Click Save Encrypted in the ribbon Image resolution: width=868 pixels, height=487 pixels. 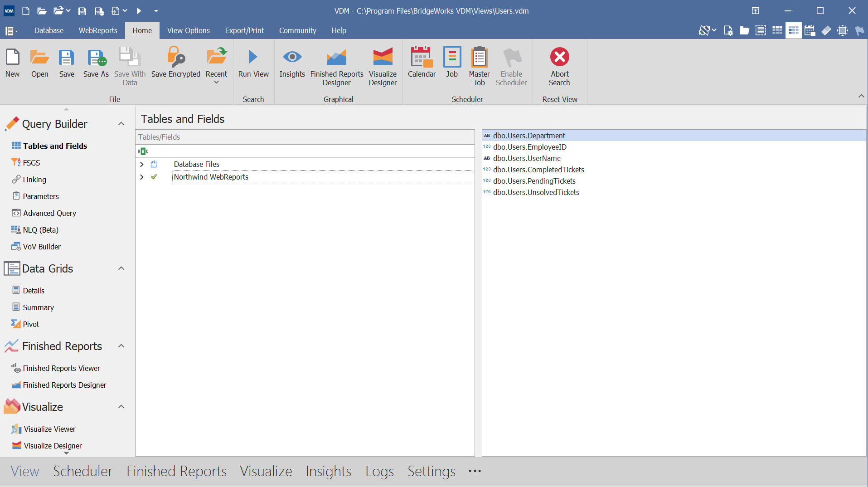coord(176,63)
